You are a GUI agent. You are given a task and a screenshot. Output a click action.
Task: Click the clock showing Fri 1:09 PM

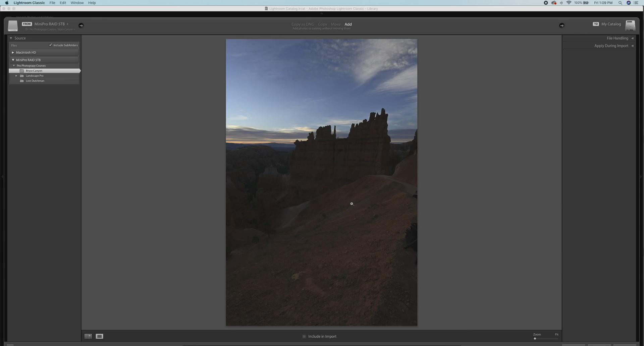[x=603, y=3]
